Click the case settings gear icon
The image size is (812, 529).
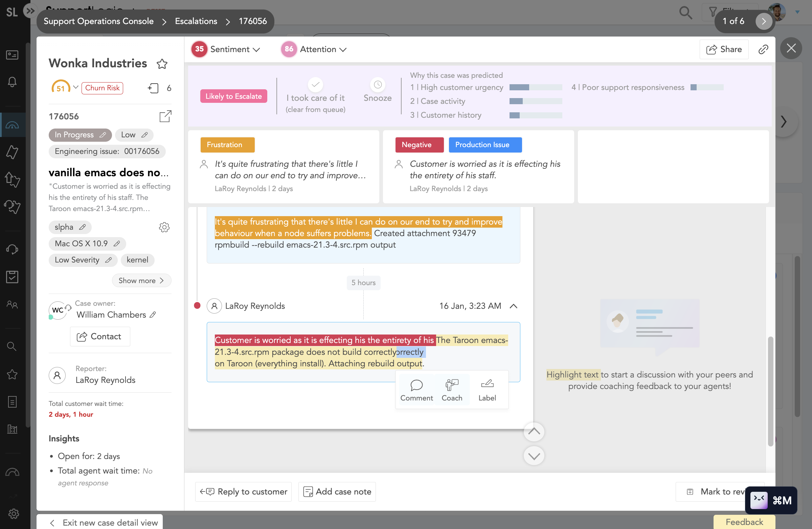[164, 227]
